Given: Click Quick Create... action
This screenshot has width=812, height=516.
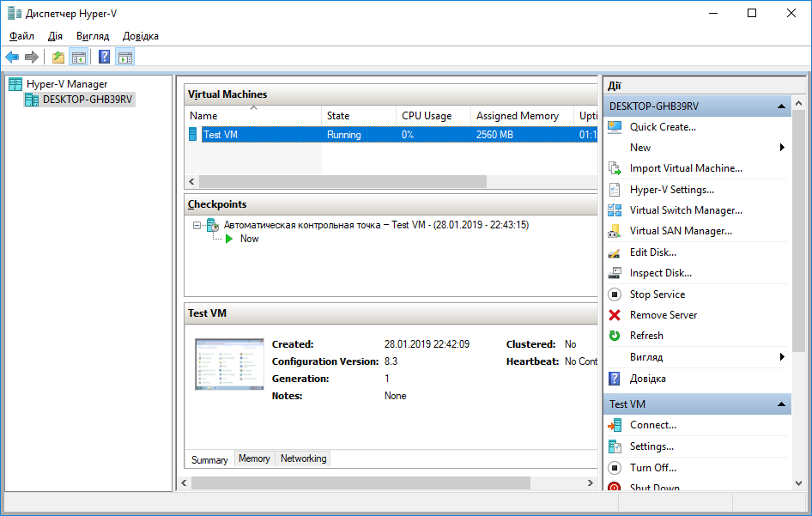Looking at the screenshot, I should [x=663, y=127].
